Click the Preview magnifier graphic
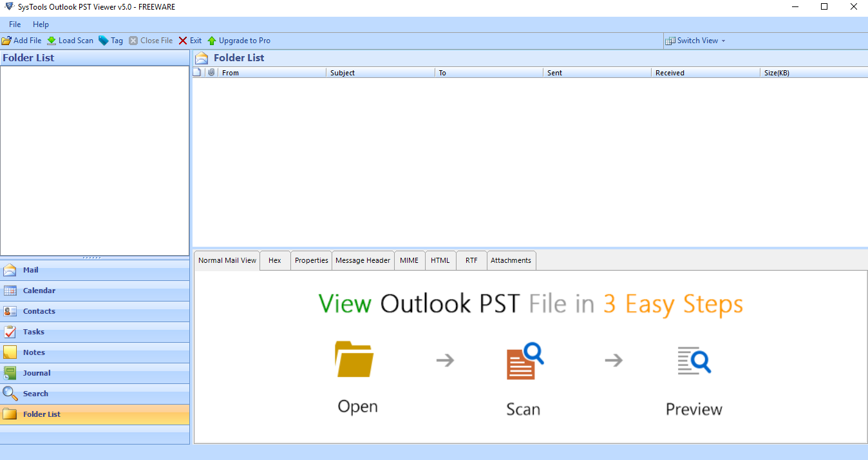The height and width of the screenshot is (460, 868). [694, 359]
